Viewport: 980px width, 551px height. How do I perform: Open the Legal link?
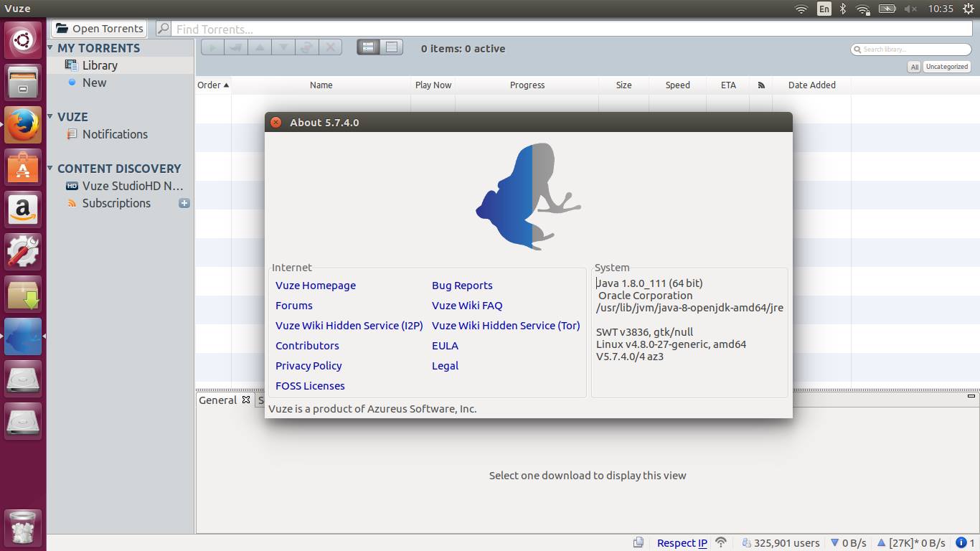(445, 366)
